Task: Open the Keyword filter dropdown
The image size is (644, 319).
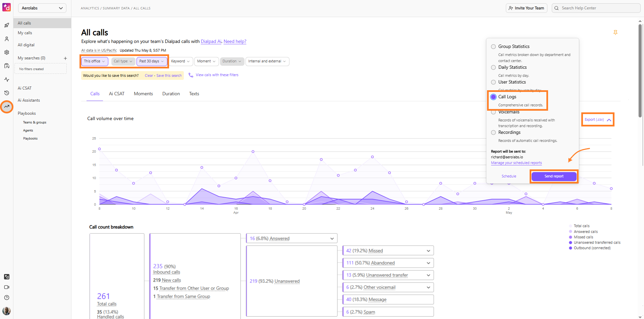Action: [180, 61]
